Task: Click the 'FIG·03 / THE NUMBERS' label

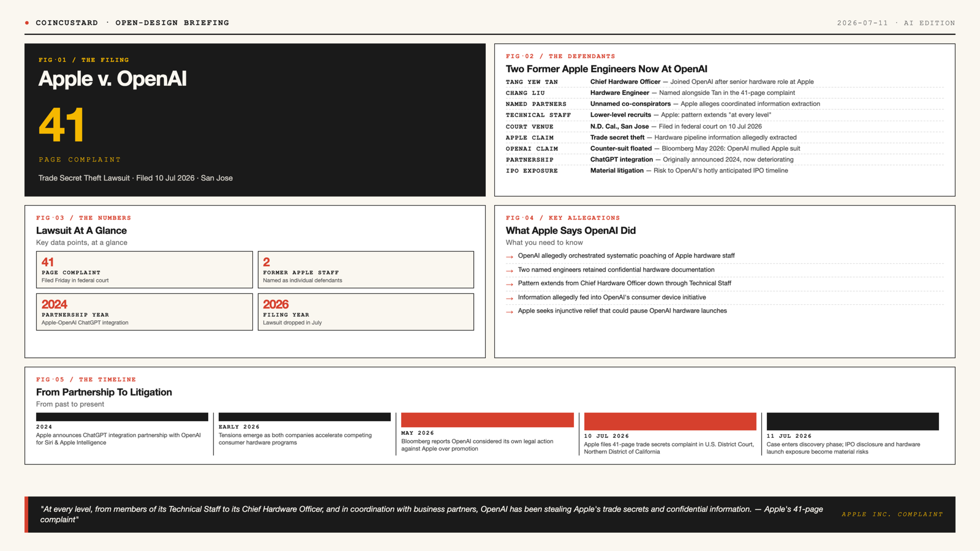Action: pos(84,218)
